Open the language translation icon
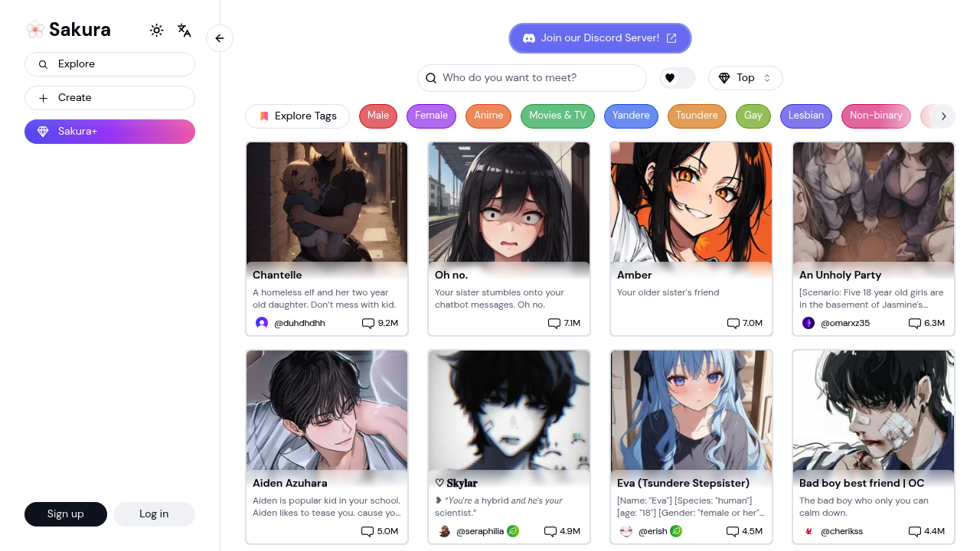 click(x=184, y=31)
